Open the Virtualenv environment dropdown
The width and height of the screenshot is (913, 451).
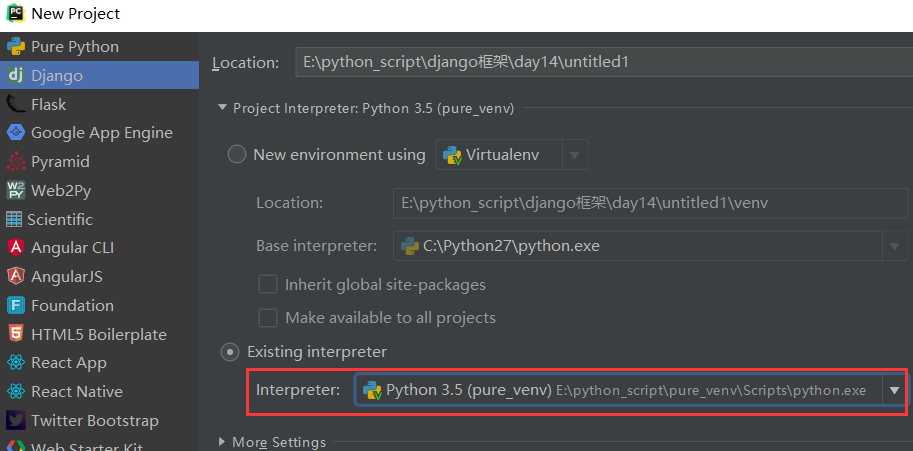(x=574, y=155)
